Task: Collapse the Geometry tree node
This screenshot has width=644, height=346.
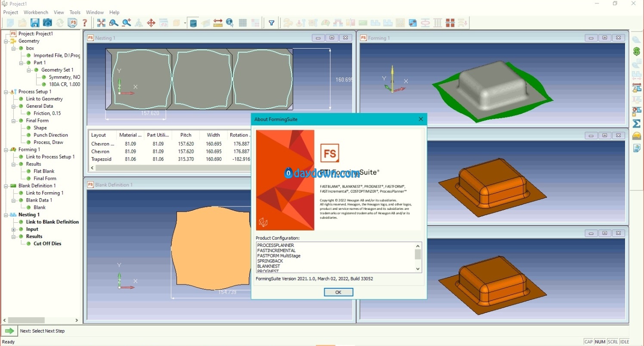Action: click(6, 41)
